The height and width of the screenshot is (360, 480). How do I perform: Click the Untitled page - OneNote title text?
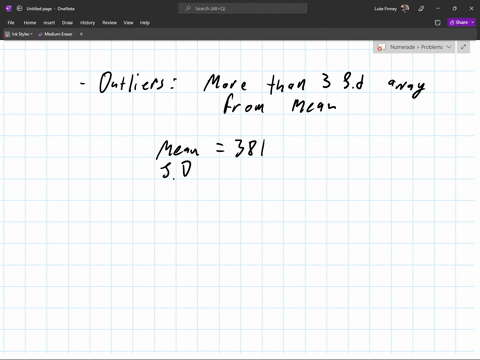point(51,9)
